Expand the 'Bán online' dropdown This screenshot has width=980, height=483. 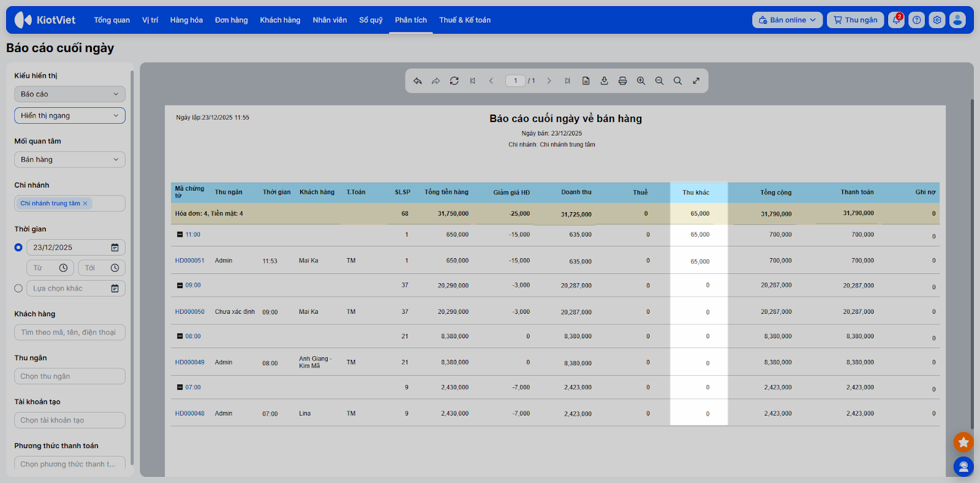click(787, 20)
